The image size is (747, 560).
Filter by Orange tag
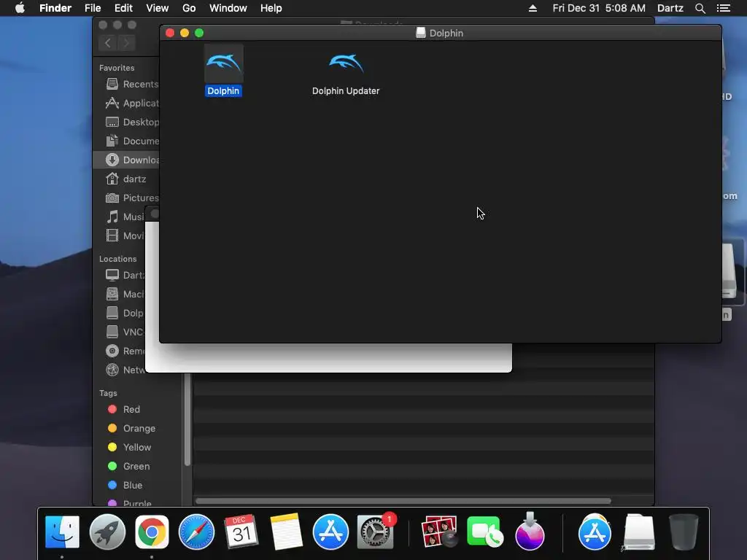131,429
